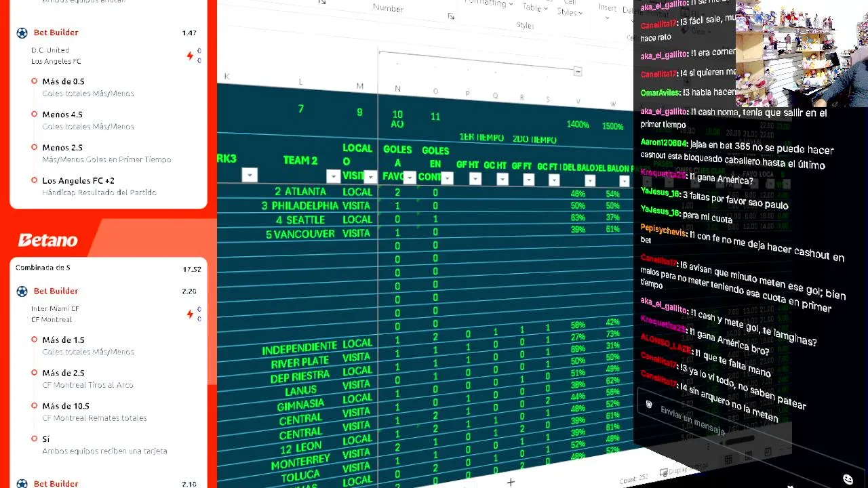
Task: Click the soccer ball icon beside Bet Builder 1.47
Action: (x=22, y=33)
